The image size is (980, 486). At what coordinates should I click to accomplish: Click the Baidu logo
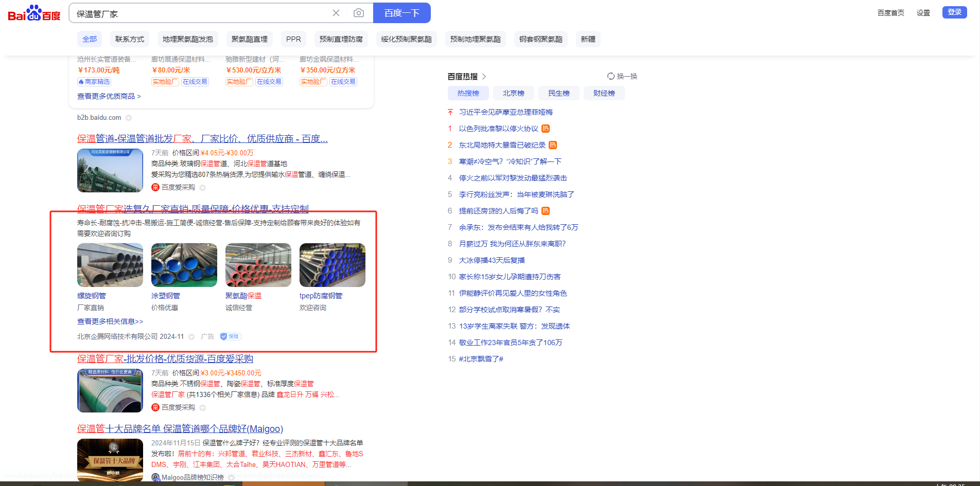[34, 13]
